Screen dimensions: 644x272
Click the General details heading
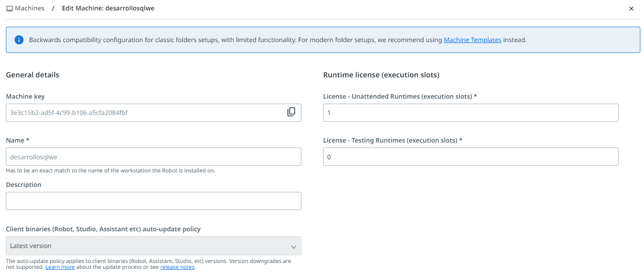point(33,75)
